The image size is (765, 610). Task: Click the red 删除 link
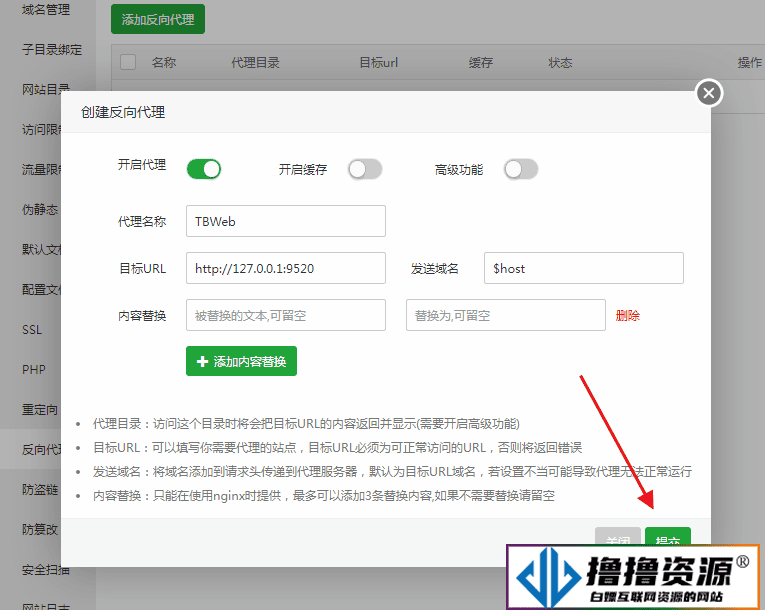tap(627, 316)
